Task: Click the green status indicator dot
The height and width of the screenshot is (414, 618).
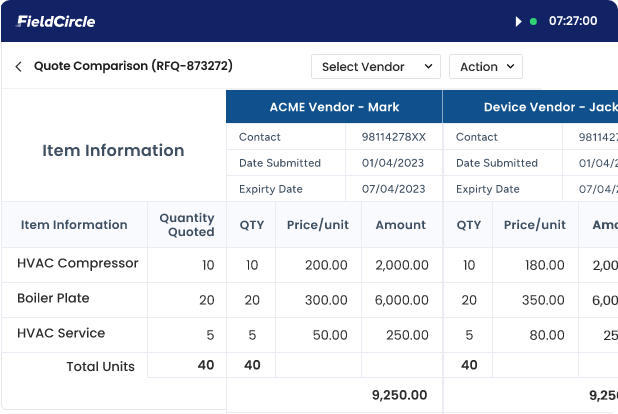Action: coord(533,21)
